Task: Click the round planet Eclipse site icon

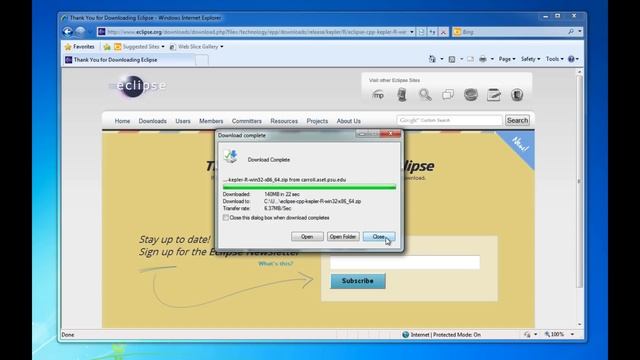Action: [471, 95]
